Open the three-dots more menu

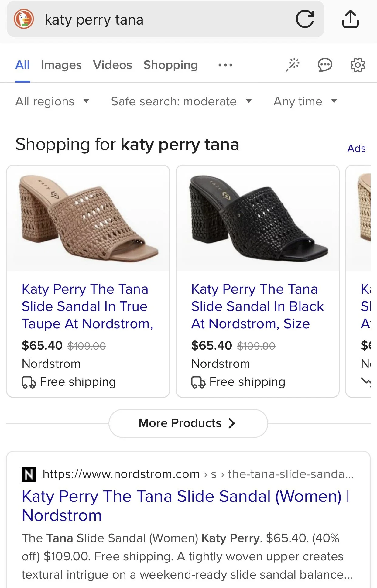pyautogui.click(x=225, y=65)
